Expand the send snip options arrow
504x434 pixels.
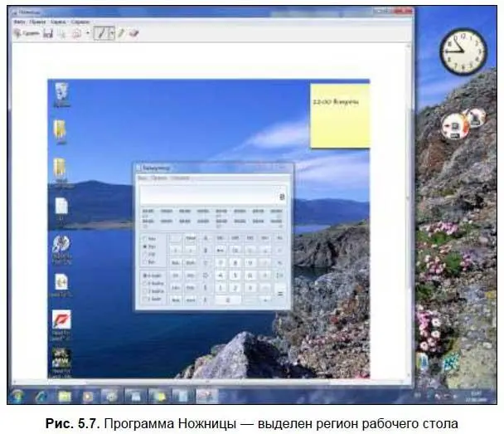86,33
